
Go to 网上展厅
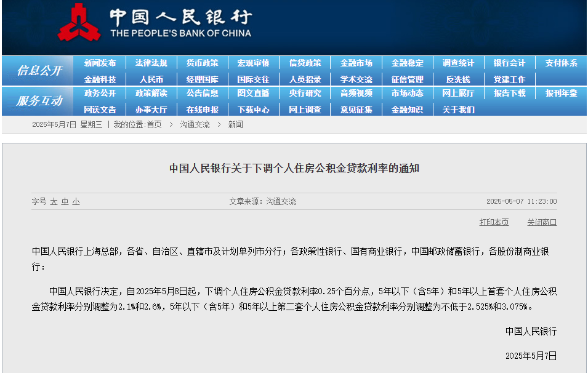pos(458,94)
